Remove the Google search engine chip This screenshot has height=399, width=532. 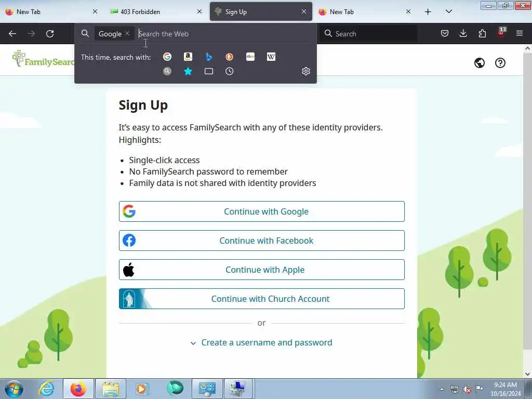[x=127, y=33]
